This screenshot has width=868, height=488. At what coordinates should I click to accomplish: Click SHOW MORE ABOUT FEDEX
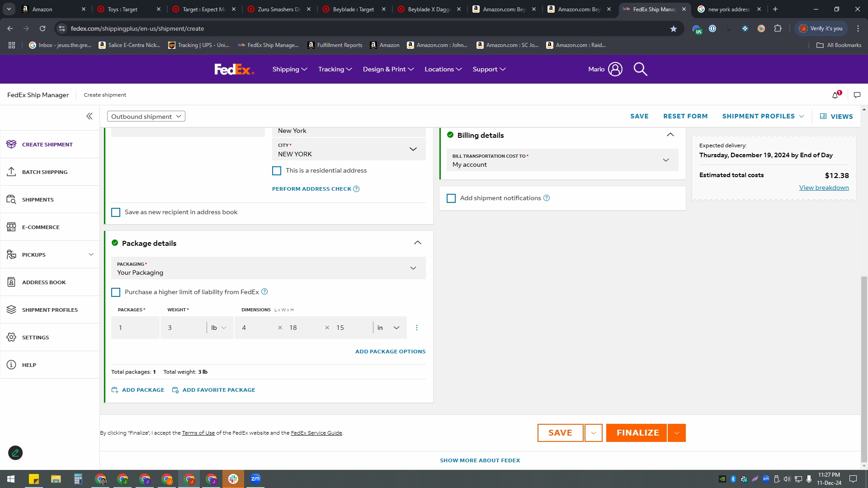[480, 460]
